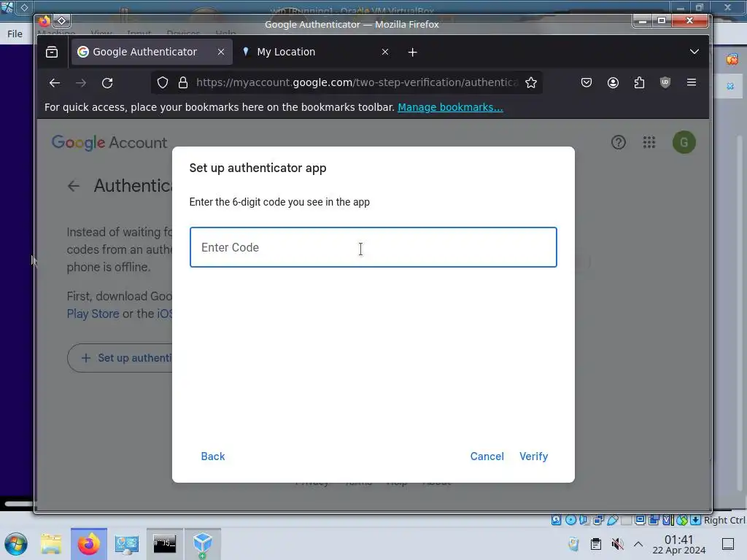Open the green G account avatar

tap(684, 142)
